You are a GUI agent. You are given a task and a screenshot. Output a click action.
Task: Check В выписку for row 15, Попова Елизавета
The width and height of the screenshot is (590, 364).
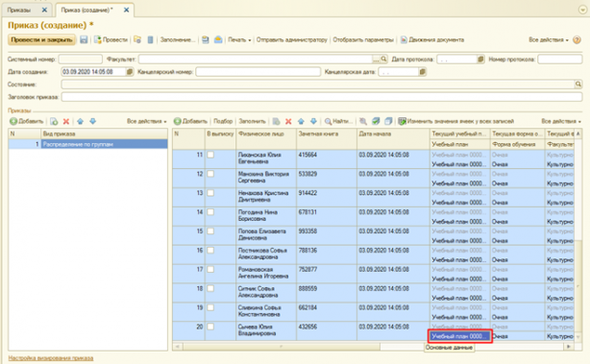click(210, 231)
